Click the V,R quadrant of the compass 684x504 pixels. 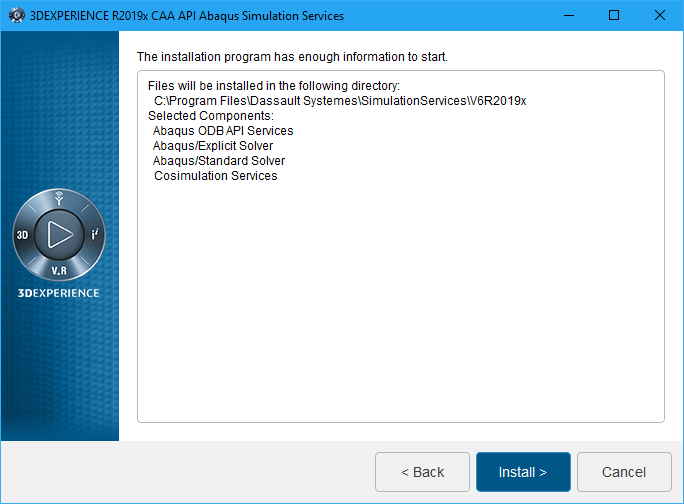59,270
